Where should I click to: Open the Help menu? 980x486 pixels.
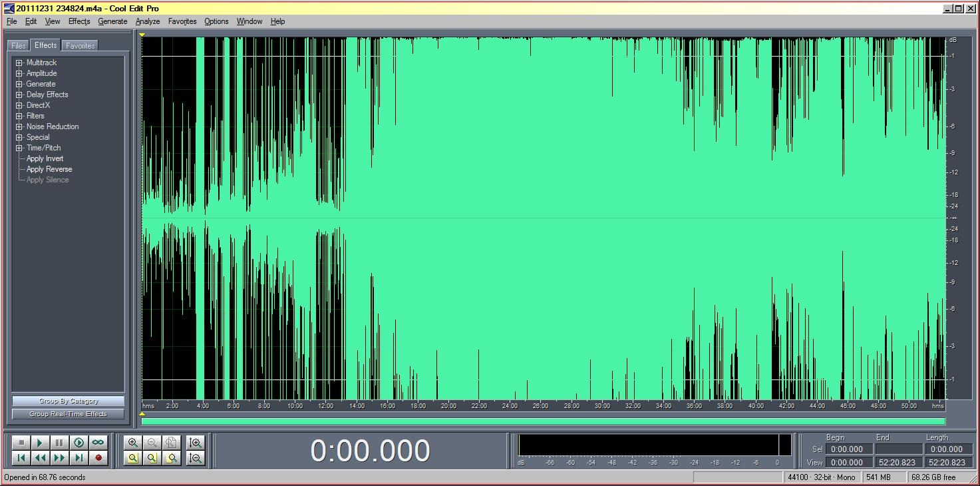click(278, 21)
